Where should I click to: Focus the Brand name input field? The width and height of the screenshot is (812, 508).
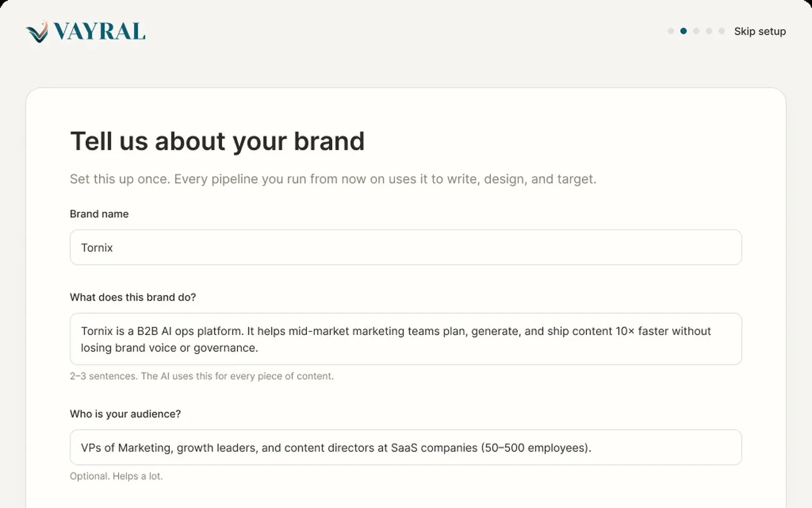(405, 248)
